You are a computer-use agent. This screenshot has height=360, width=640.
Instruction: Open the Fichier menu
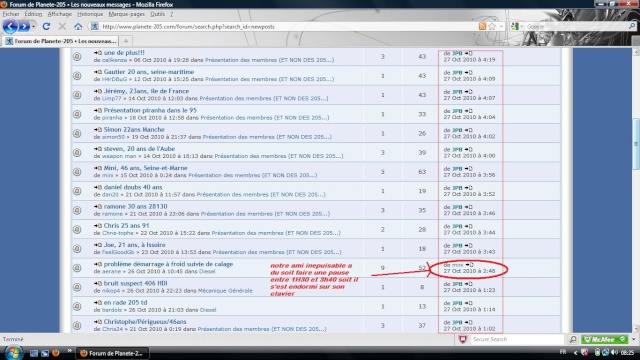pos(11,14)
